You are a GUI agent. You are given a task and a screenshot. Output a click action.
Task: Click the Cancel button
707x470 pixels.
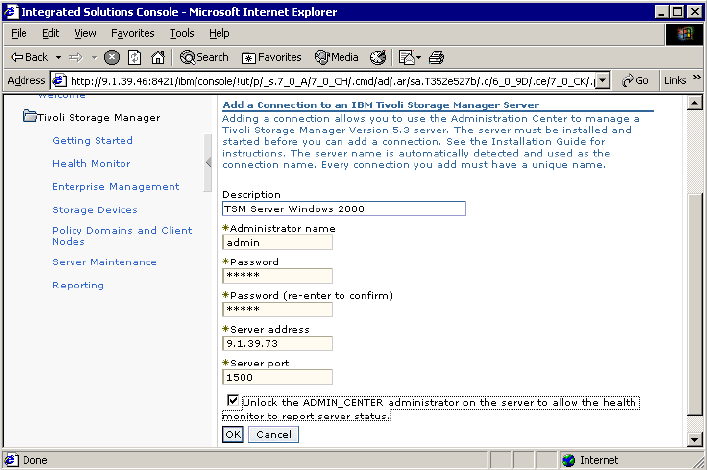click(273, 434)
